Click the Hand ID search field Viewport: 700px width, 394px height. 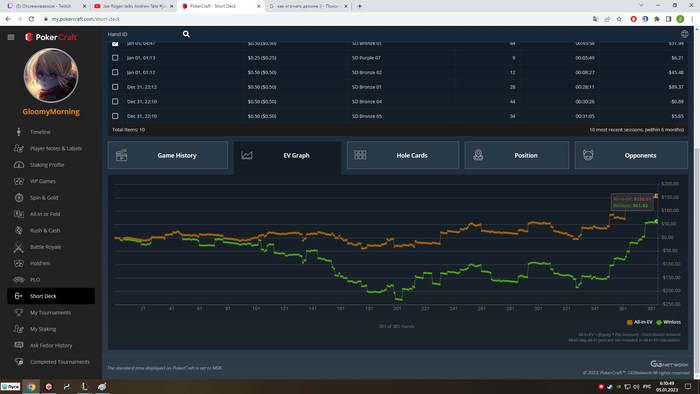pyautogui.click(x=143, y=34)
